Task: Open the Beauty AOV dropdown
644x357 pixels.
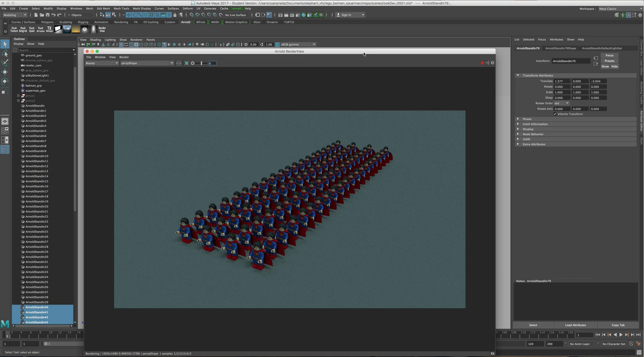Action: click(x=102, y=63)
